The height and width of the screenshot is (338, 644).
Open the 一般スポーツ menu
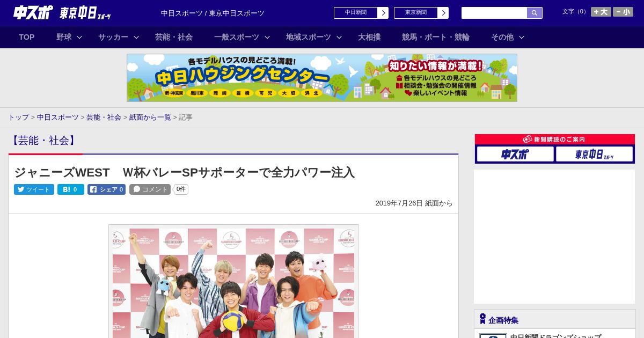point(237,37)
